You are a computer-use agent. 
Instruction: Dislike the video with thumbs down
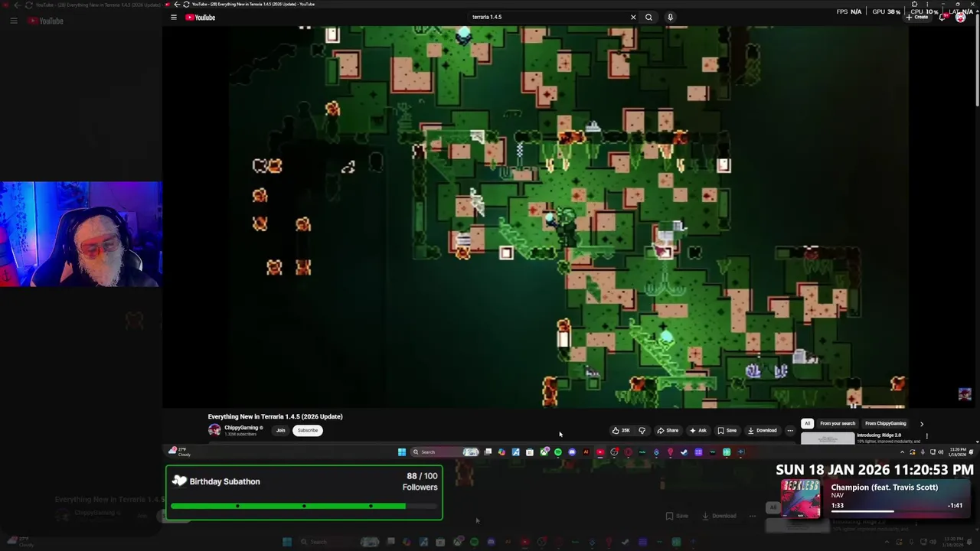[642, 430]
